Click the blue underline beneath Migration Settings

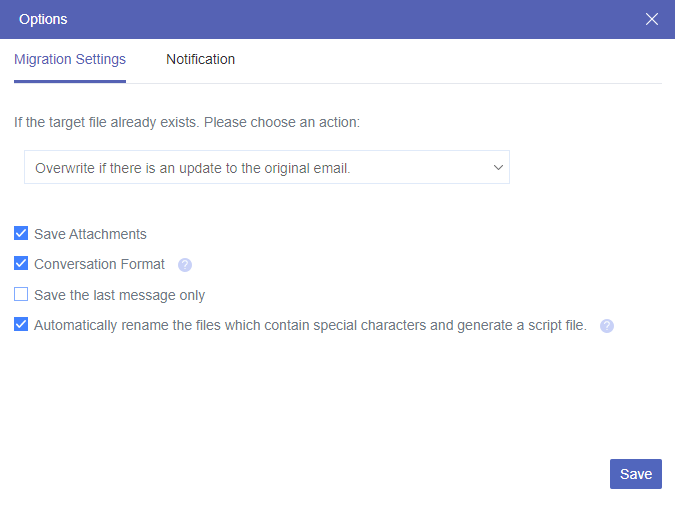pyautogui.click(x=70, y=81)
